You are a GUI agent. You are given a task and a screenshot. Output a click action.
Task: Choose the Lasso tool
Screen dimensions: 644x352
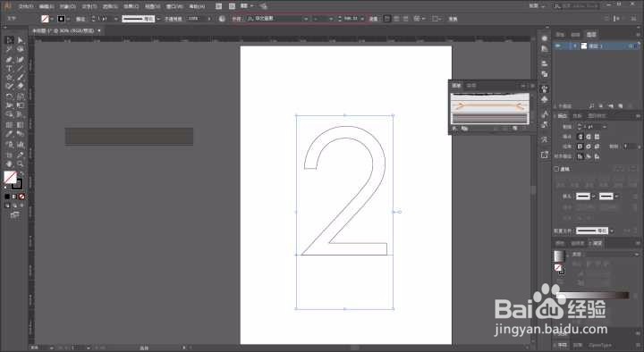(20, 49)
